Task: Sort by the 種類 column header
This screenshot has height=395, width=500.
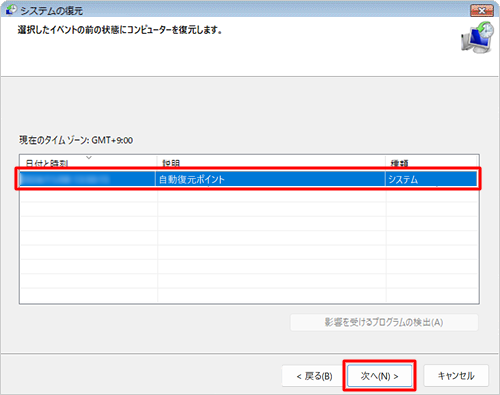Action: pos(399,163)
